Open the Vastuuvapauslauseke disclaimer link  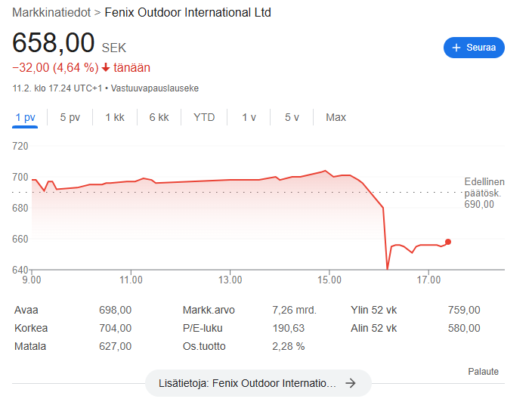[x=155, y=88]
